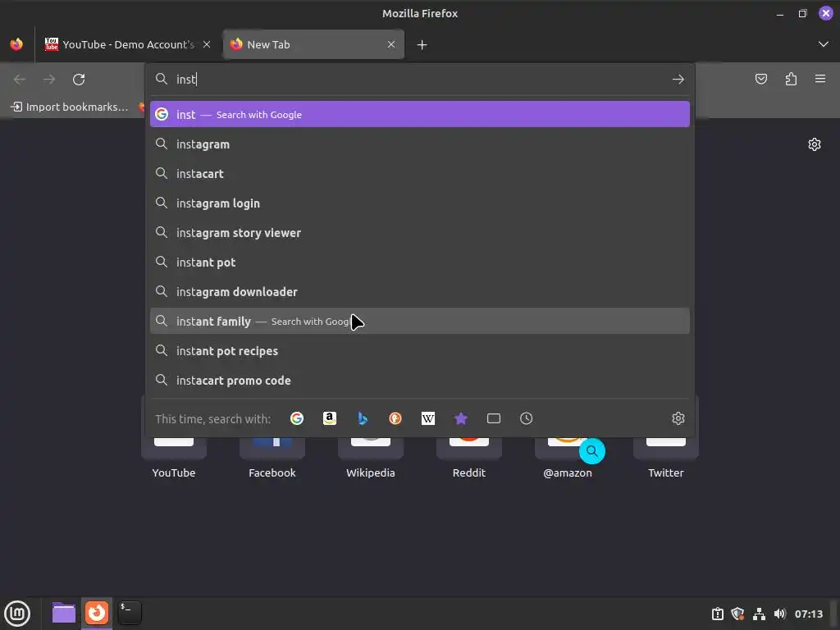This screenshot has height=630, width=840.
Task: Save to Pocket icon
Action: point(760,80)
